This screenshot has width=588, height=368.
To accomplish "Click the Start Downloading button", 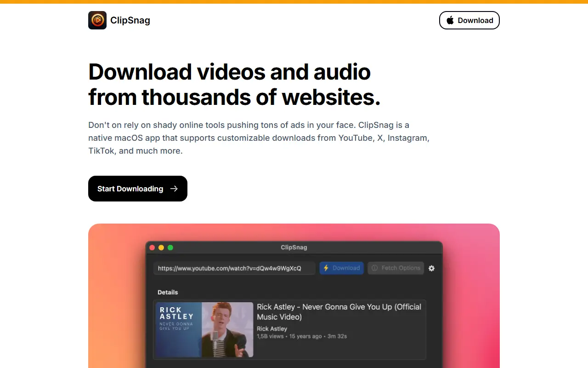I will tap(138, 189).
